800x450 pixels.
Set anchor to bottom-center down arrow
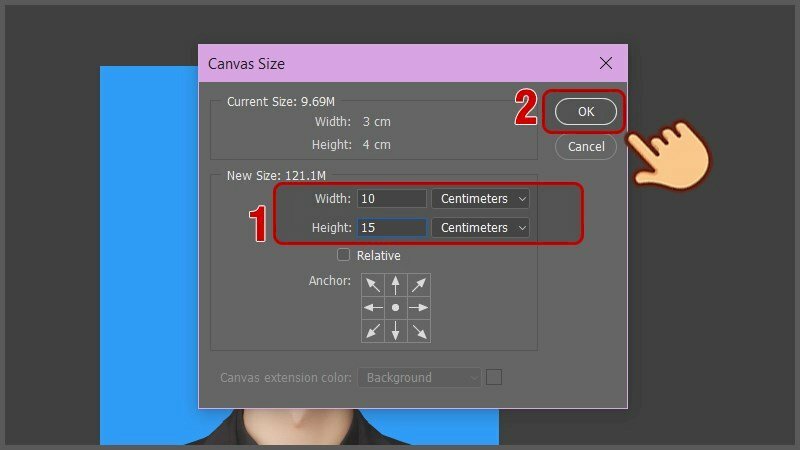click(396, 331)
